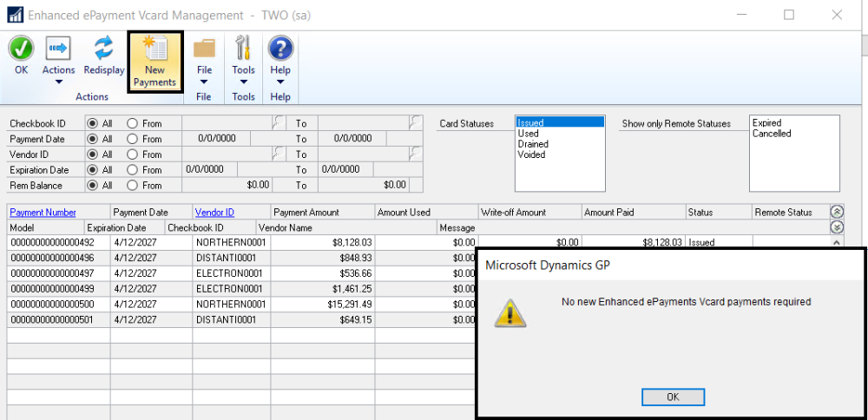The width and height of the screenshot is (868, 420).
Task: Click the File folder icon
Action: coord(204,49)
